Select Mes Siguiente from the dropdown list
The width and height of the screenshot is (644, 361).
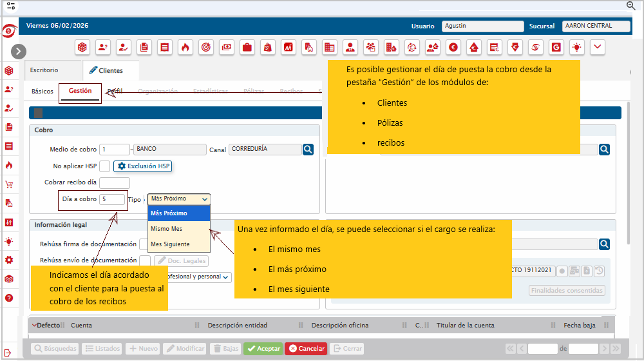point(170,244)
